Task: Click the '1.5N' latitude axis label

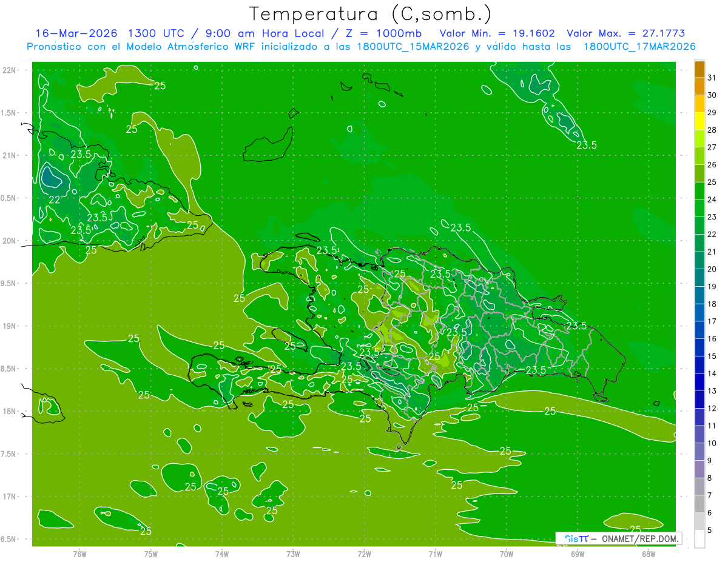Action: pyautogui.click(x=8, y=113)
